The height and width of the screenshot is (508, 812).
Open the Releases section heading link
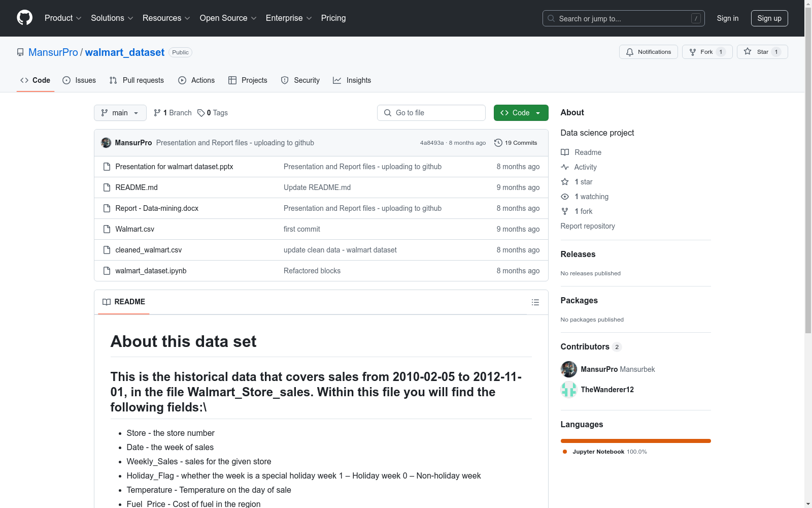[578, 254]
